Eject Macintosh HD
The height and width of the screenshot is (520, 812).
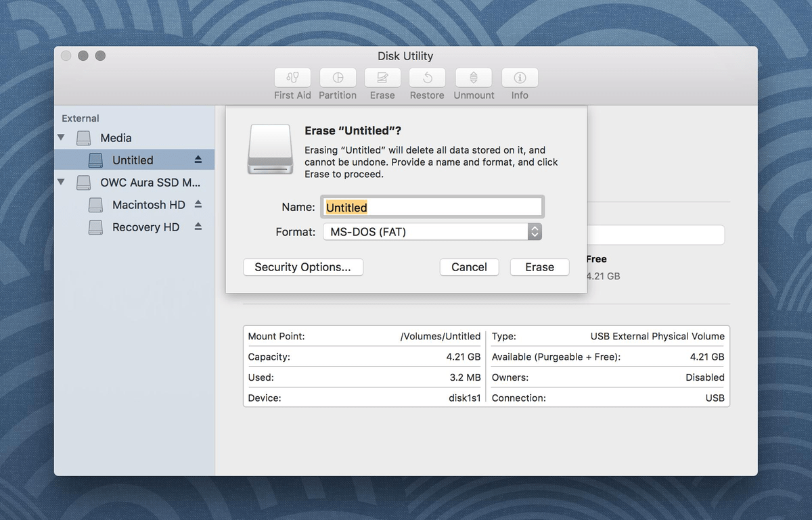[x=198, y=204]
